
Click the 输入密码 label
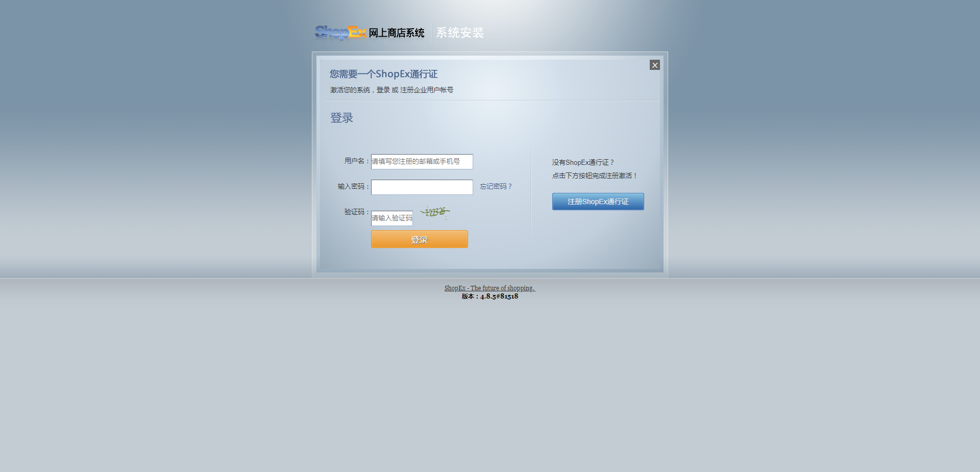pos(353,187)
